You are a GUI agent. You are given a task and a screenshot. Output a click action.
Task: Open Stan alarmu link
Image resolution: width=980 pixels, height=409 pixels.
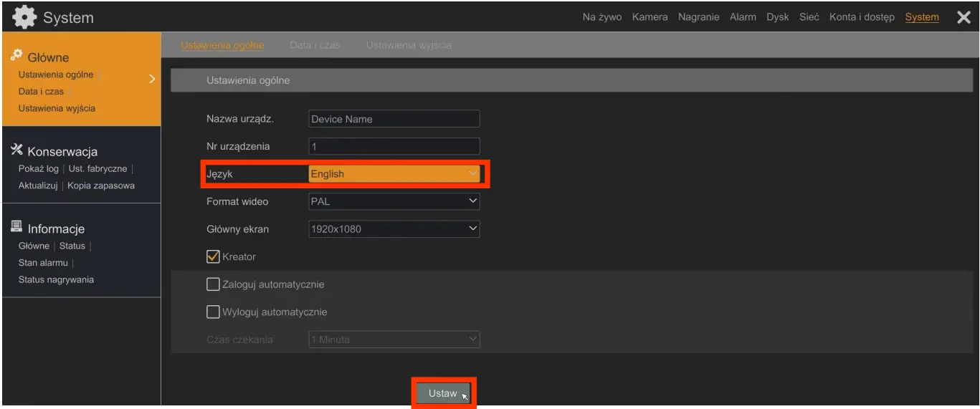click(43, 263)
